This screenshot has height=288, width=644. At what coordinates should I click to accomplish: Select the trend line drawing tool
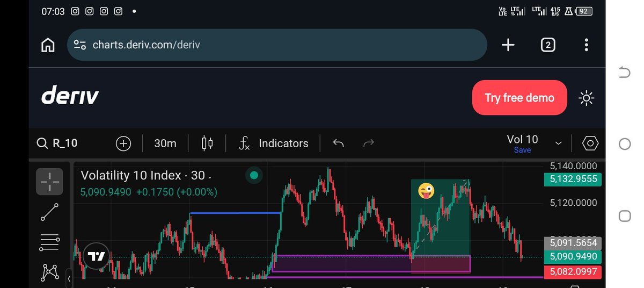(49, 212)
